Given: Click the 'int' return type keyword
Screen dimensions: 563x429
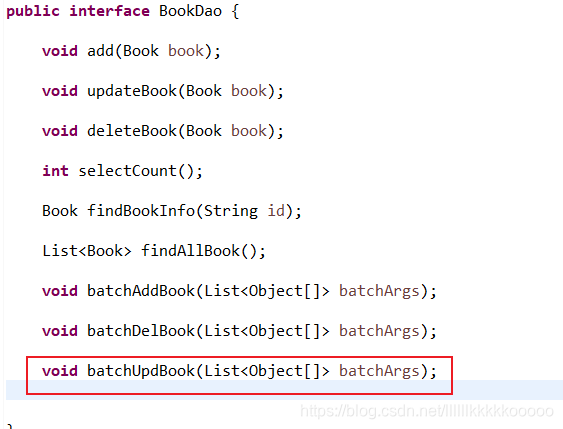Looking at the screenshot, I should [x=55, y=171].
